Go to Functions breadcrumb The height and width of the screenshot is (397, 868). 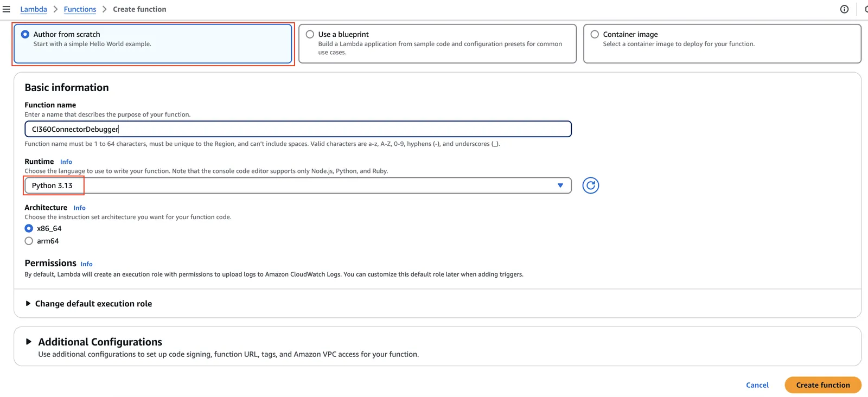(80, 9)
